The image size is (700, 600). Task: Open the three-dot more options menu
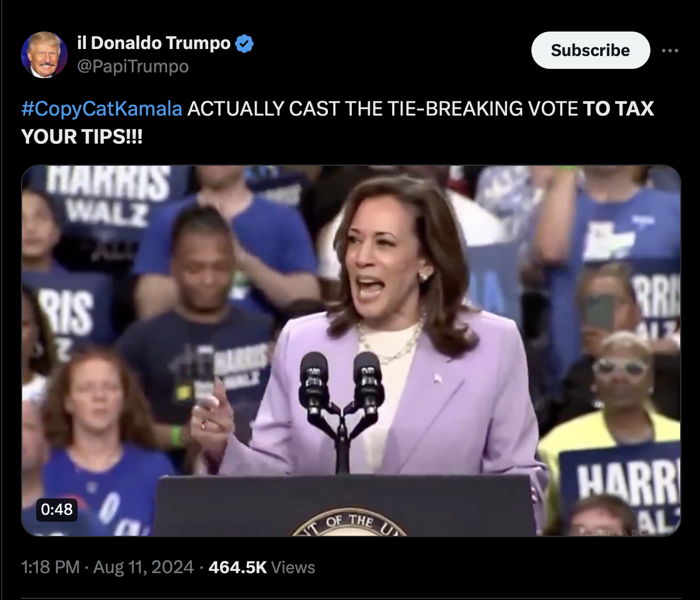click(670, 50)
